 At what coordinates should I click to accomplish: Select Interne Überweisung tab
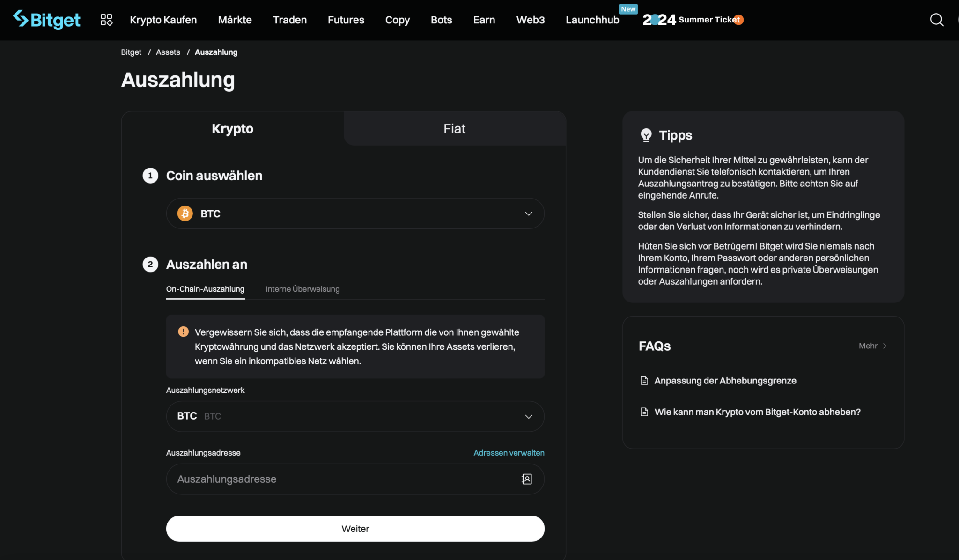pos(302,289)
